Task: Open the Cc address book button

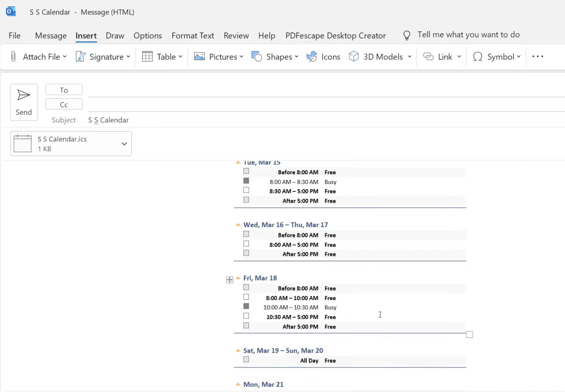Action: pos(64,104)
